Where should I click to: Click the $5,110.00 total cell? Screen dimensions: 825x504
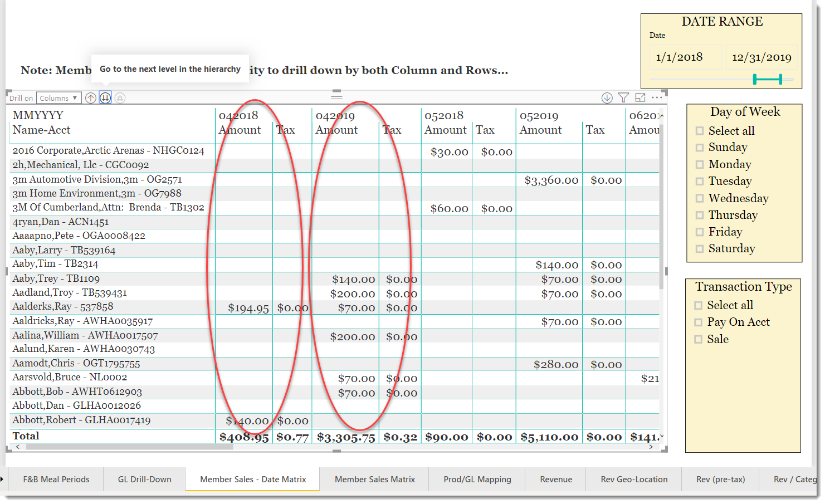point(549,437)
